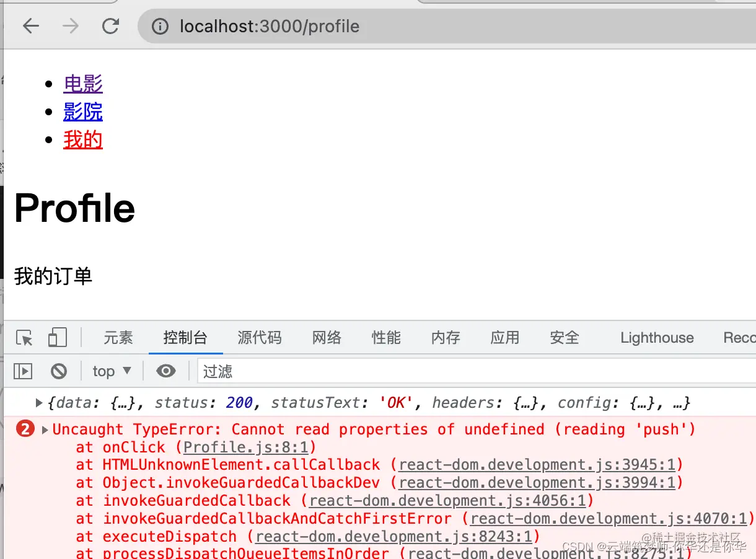Switch to the 元素 tab

[x=118, y=338]
